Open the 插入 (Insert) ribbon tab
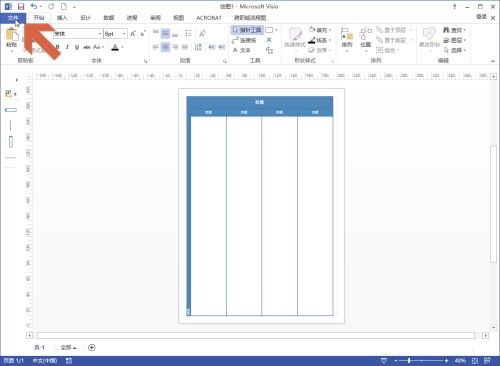Viewport: 500px width, 366px height. pos(62,18)
